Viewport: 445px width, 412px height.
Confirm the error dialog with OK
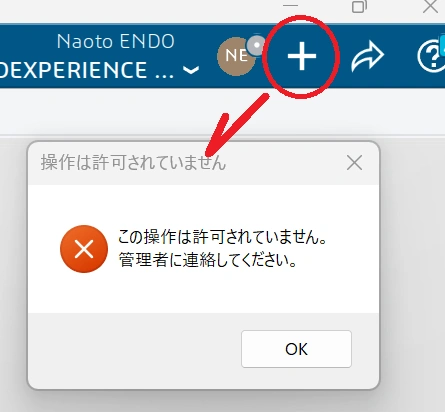pyautogui.click(x=296, y=349)
